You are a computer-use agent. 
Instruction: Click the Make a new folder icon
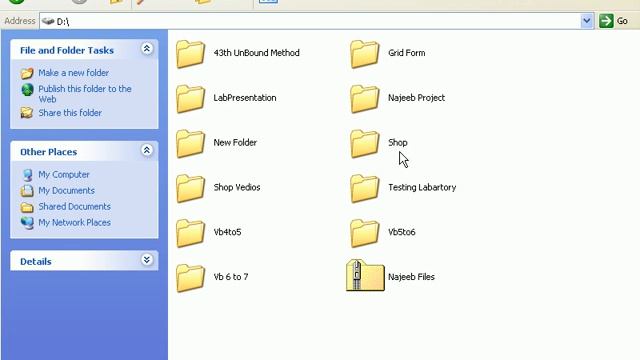[27, 73]
